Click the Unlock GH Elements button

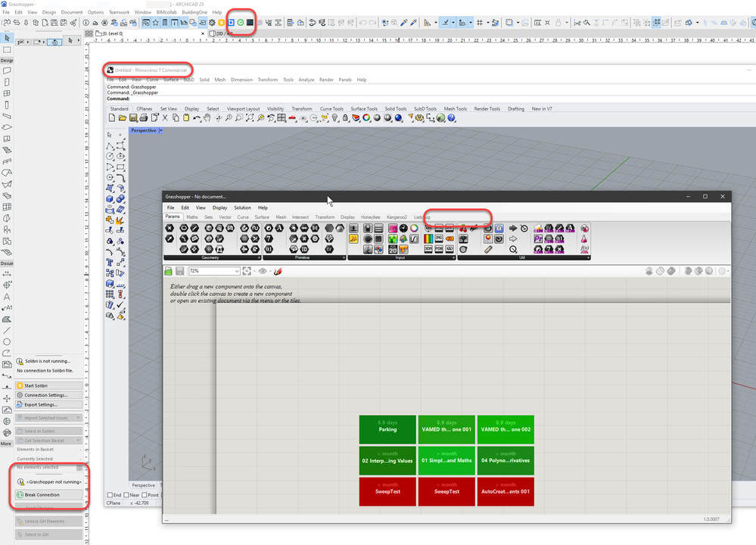pyautogui.click(x=48, y=522)
